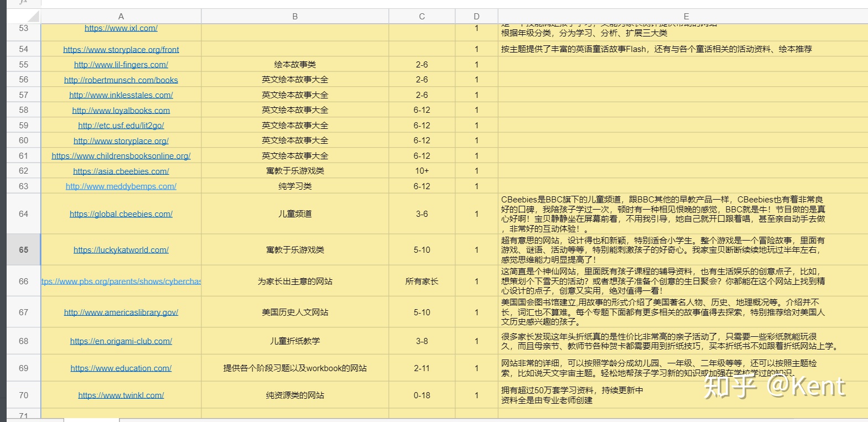Click the workbook的网站 description cell

pyautogui.click(x=295, y=368)
